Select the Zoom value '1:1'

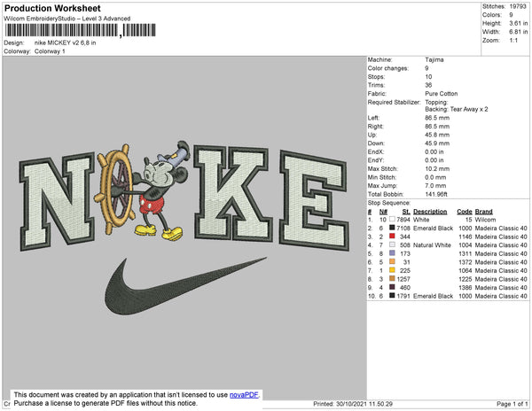pyautogui.click(x=513, y=41)
